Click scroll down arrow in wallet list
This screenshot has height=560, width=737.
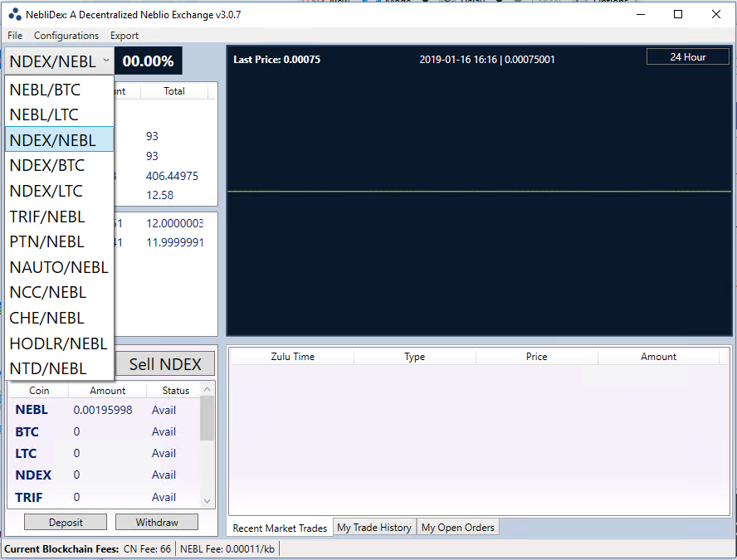[207, 501]
